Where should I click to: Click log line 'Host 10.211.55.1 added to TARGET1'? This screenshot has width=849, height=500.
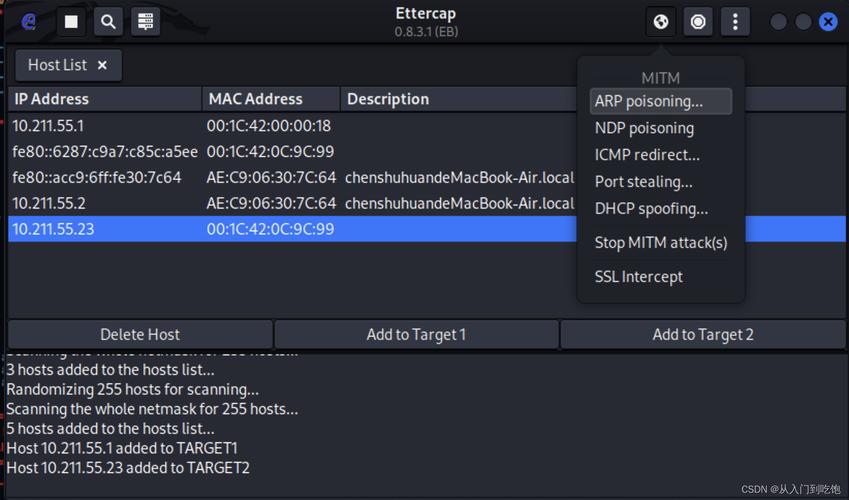[122, 449]
